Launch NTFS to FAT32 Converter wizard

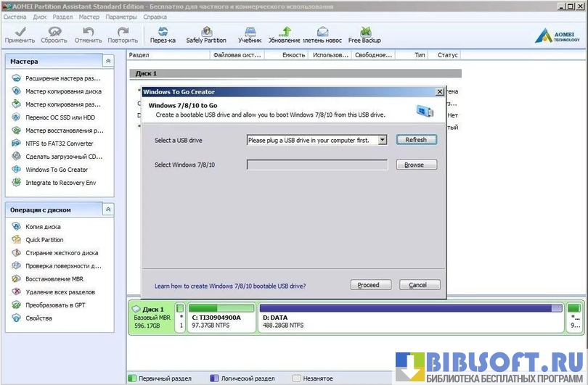click(59, 144)
